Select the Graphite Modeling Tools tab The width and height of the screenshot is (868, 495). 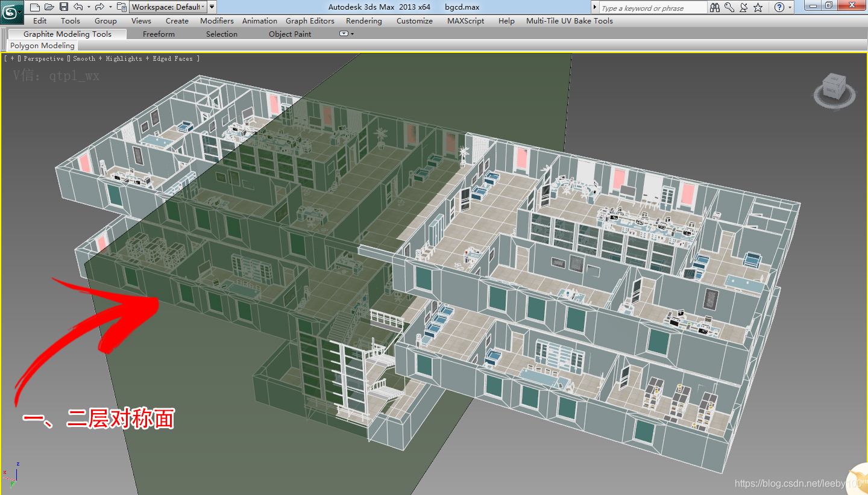pyautogui.click(x=68, y=34)
